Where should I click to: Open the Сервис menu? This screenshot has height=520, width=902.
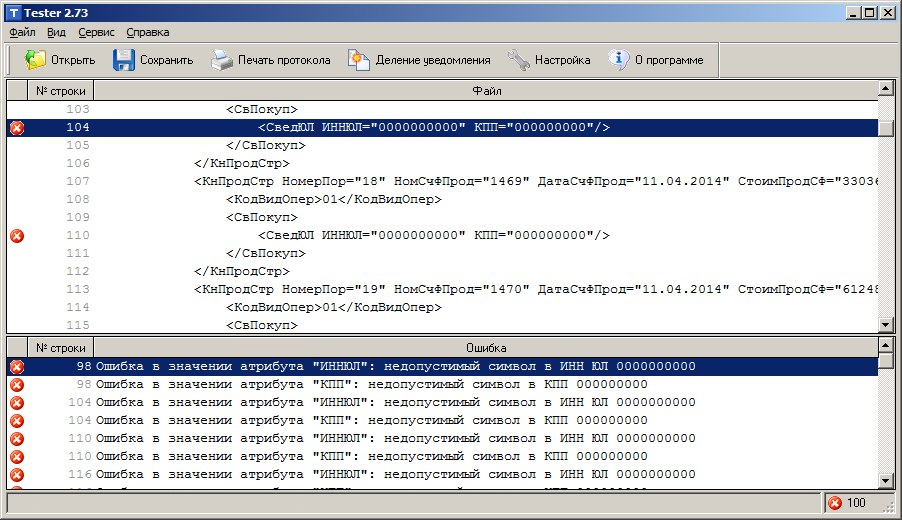[96, 32]
